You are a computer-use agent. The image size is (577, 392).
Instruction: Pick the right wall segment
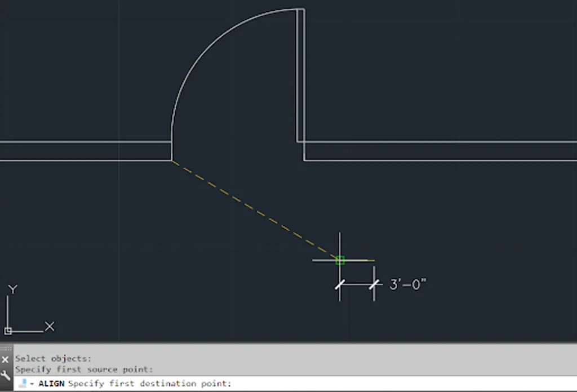(440, 151)
